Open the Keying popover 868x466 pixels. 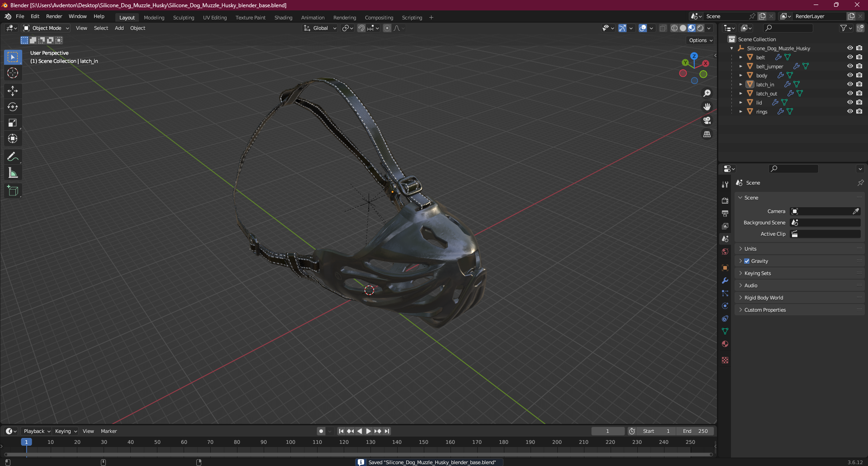point(66,431)
